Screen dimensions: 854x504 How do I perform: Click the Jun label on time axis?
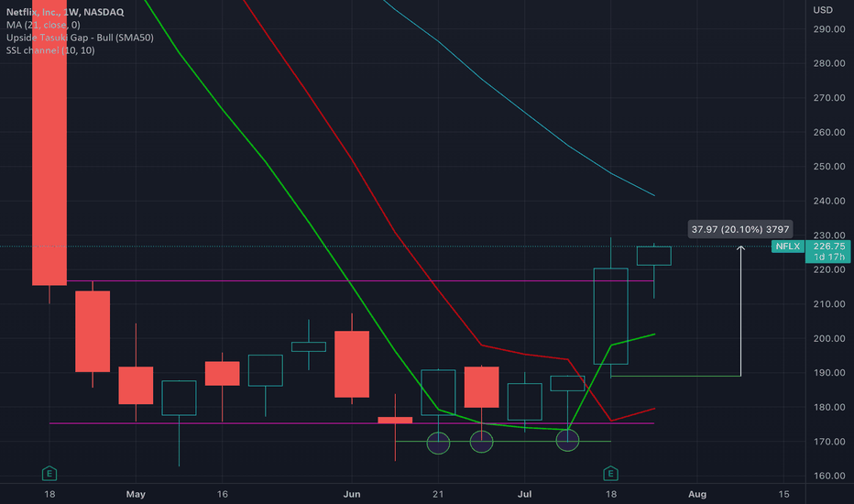pyautogui.click(x=352, y=494)
